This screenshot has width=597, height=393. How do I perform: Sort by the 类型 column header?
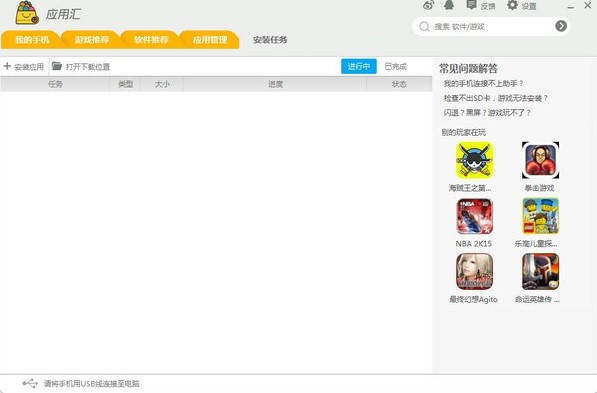pyautogui.click(x=125, y=84)
